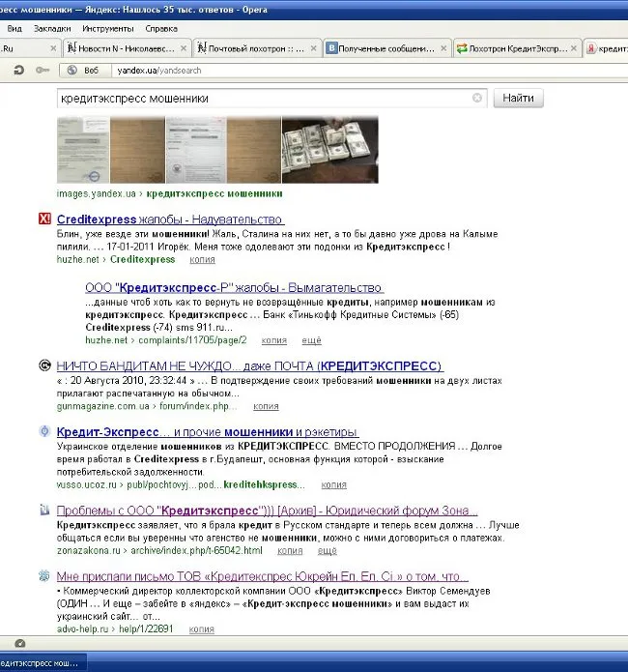Clear the search field with the X icon
The height and width of the screenshot is (672, 628).
point(476,98)
